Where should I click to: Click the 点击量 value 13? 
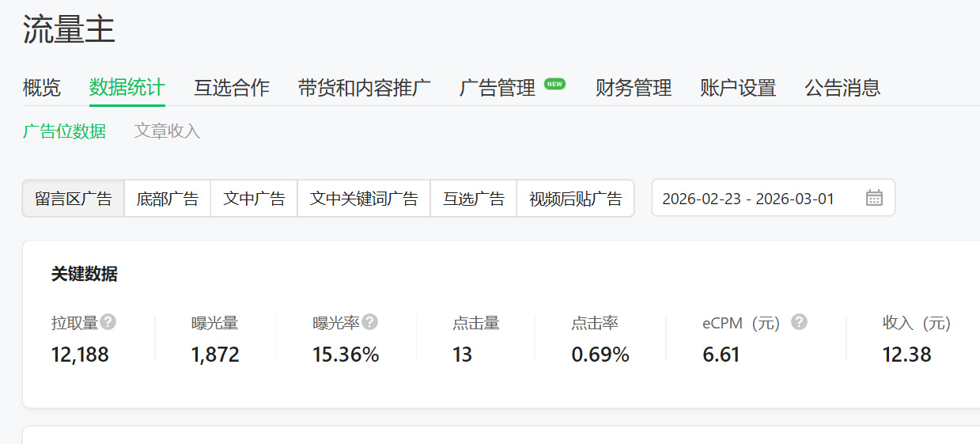[x=463, y=355]
